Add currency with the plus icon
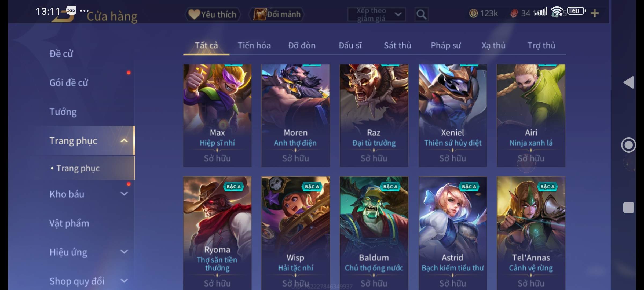Viewport: 644px width, 290px height. (x=595, y=13)
